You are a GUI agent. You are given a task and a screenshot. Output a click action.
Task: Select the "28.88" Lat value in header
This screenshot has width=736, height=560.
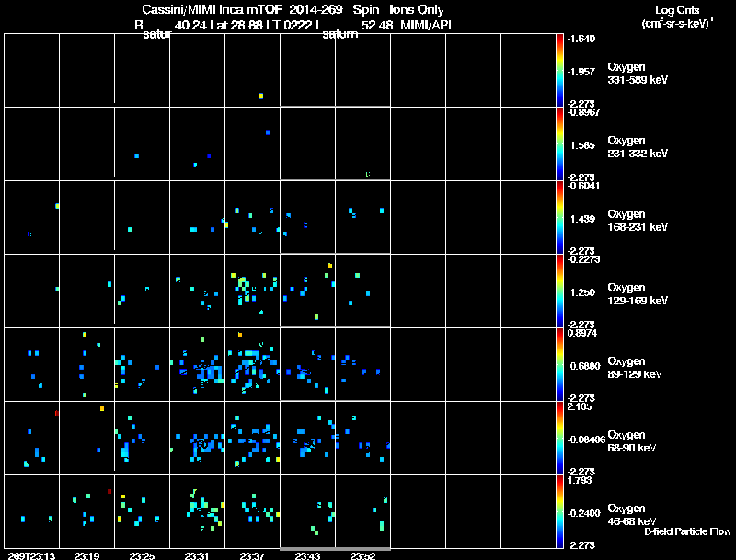(247, 25)
